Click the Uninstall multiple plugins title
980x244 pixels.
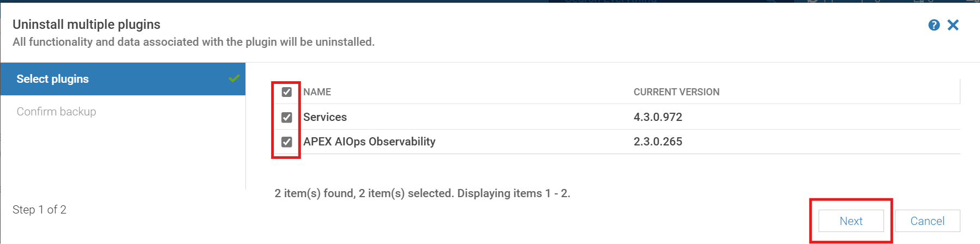[x=86, y=25]
